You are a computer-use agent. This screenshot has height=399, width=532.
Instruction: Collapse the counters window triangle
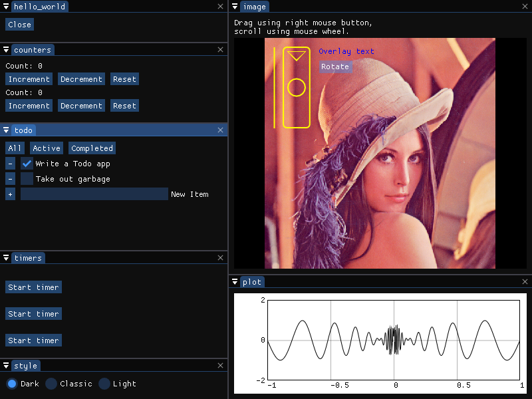(x=6, y=49)
